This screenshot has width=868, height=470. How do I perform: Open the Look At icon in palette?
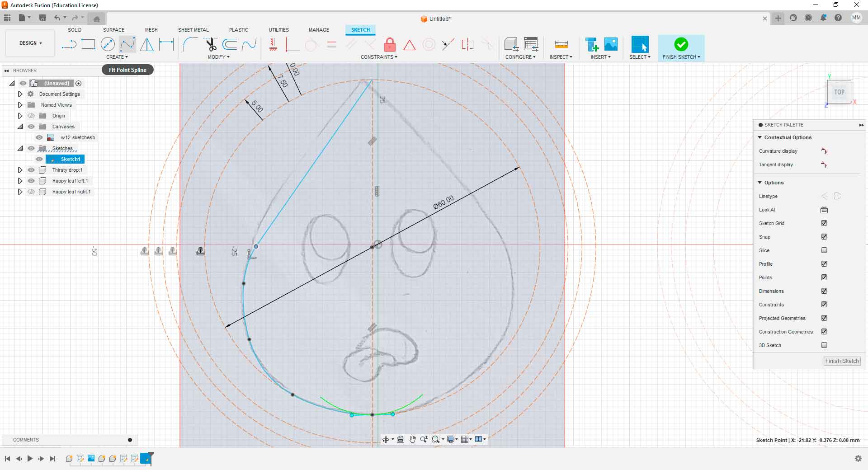pos(824,210)
